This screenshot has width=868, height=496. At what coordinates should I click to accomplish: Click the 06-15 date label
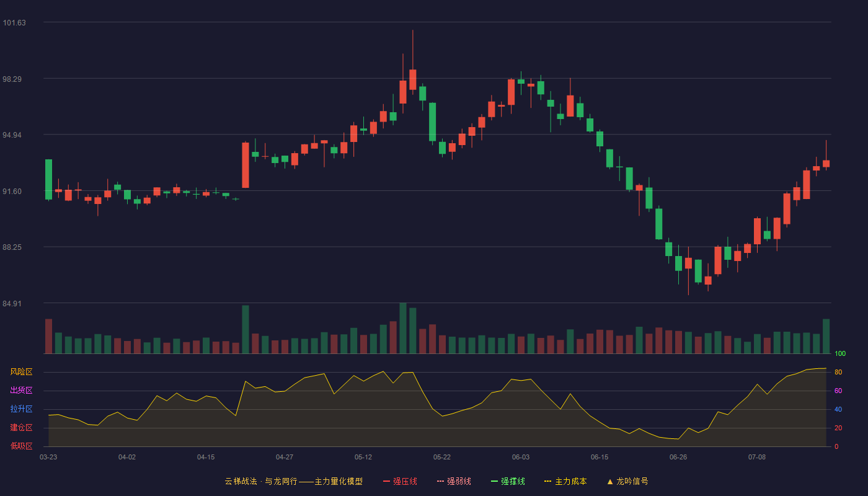pyautogui.click(x=600, y=457)
